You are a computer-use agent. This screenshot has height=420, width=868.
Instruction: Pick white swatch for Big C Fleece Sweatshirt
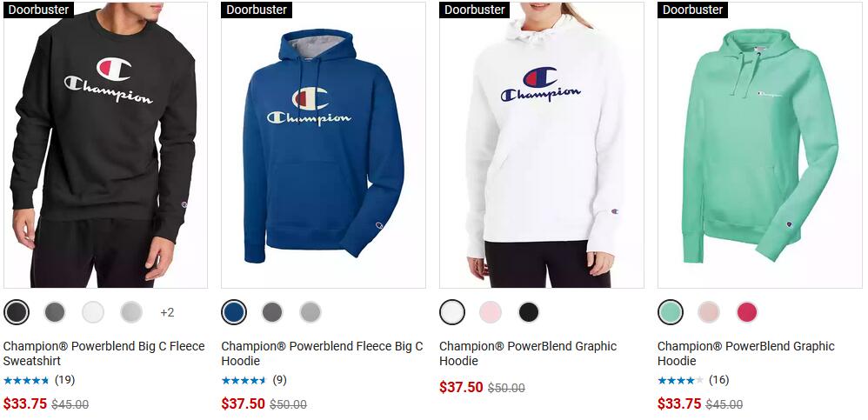point(93,312)
